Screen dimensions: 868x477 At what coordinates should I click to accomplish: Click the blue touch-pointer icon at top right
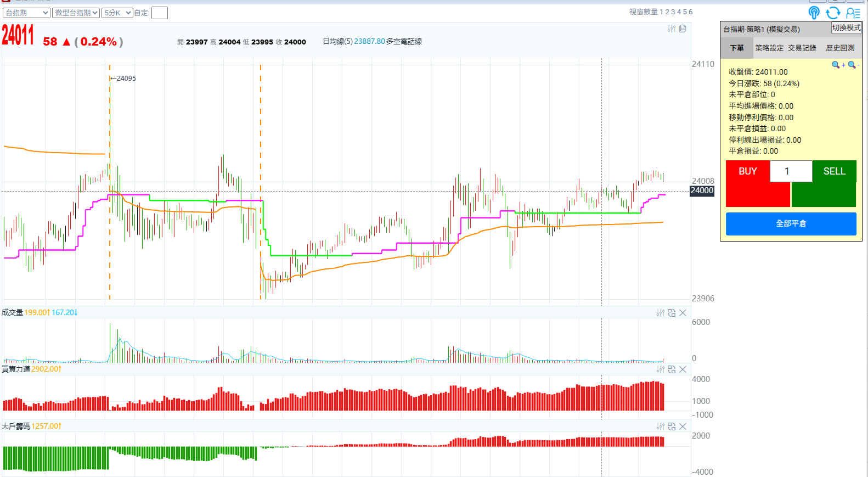click(814, 13)
